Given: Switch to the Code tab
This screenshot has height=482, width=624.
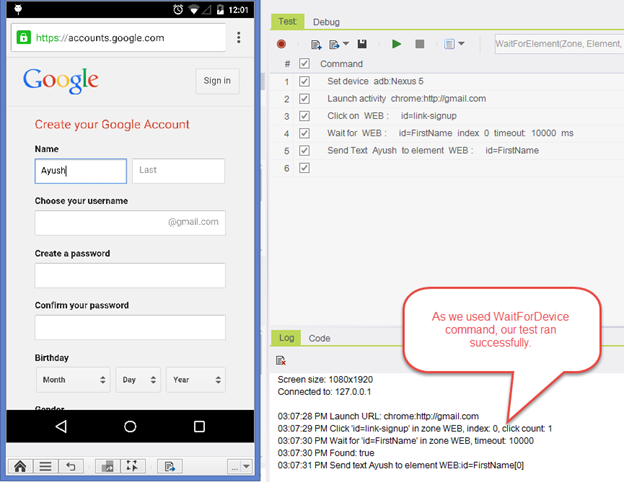Looking at the screenshot, I should (319, 338).
